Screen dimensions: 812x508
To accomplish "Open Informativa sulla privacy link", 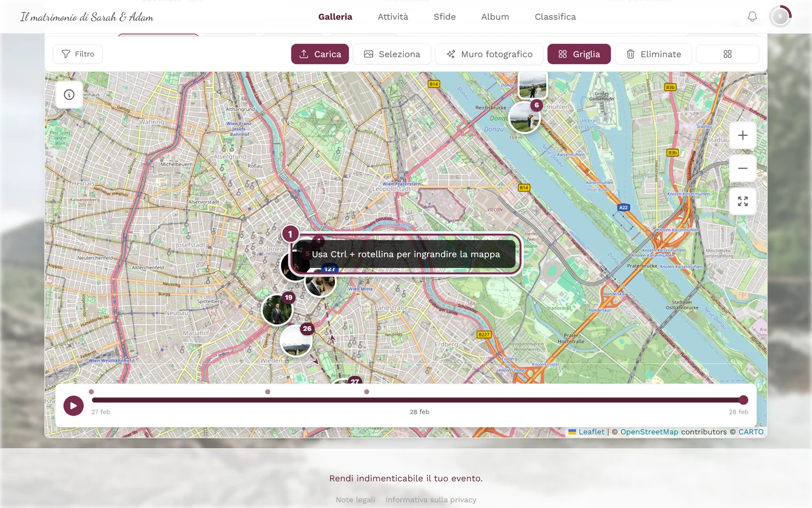I will (431, 500).
